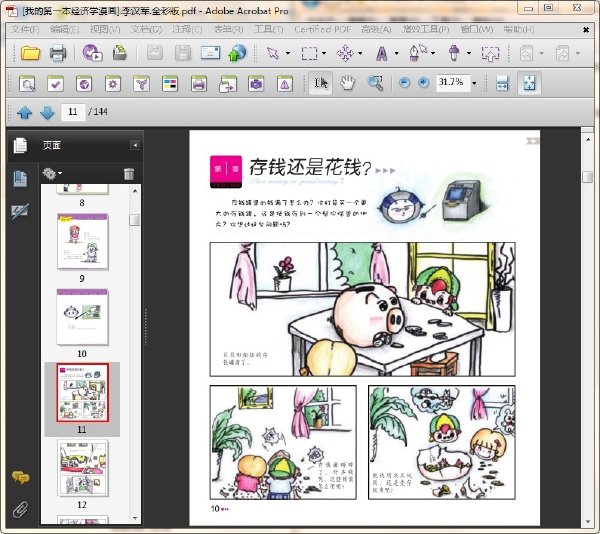Image resolution: width=600 pixels, height=534 pixels.
Task: Open dropdown arrow beside the move tool
Action: pos(360,53)
